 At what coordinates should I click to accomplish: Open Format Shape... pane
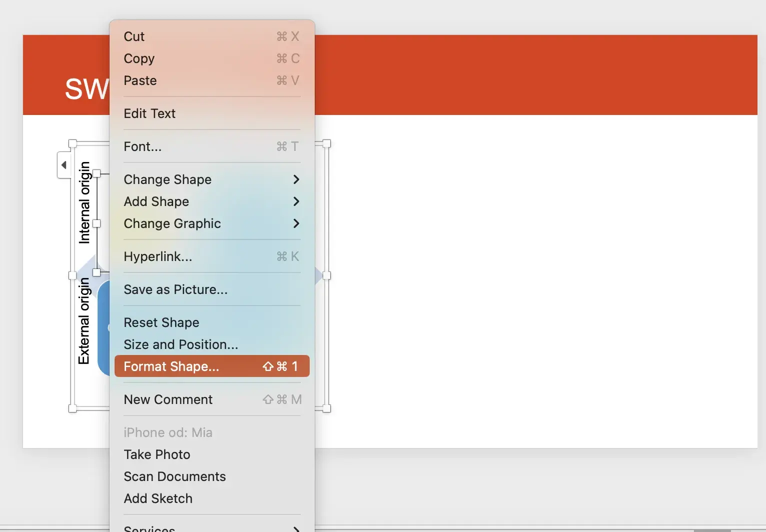point(171,366)
